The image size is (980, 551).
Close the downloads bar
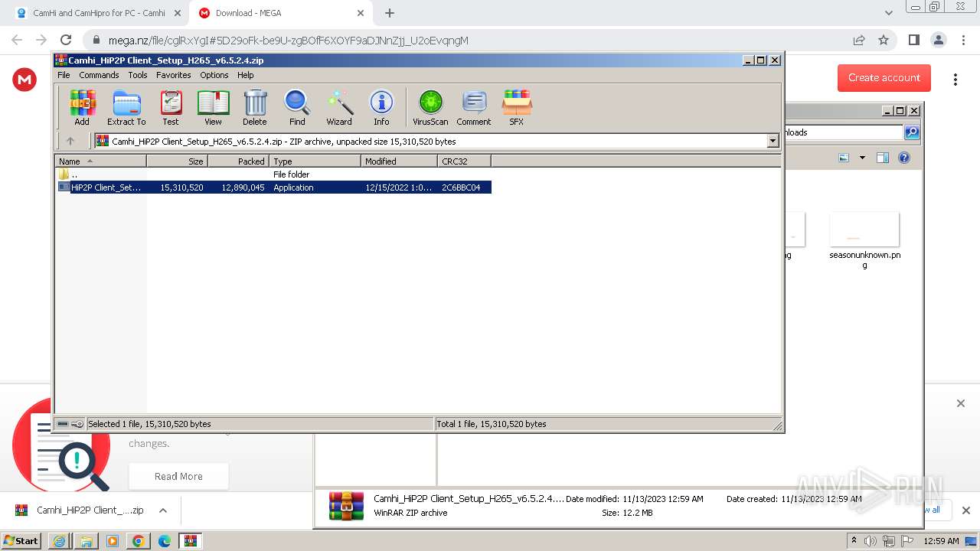tap(966, 510)
